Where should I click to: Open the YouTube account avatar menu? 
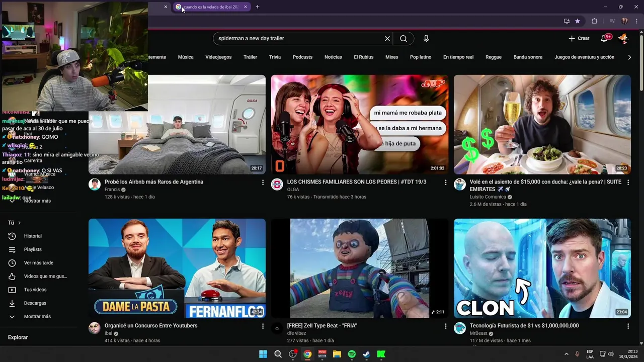coord(623,38)
